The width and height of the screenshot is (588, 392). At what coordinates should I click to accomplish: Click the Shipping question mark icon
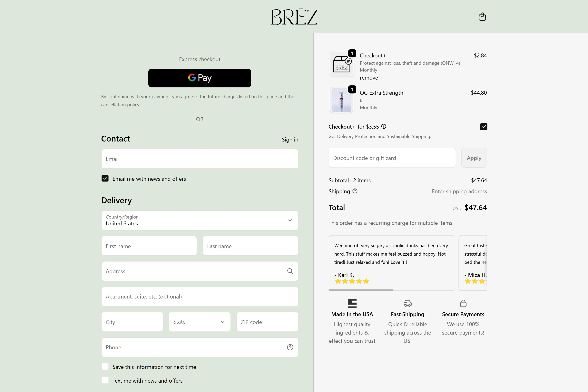click(x=355, y=191)
